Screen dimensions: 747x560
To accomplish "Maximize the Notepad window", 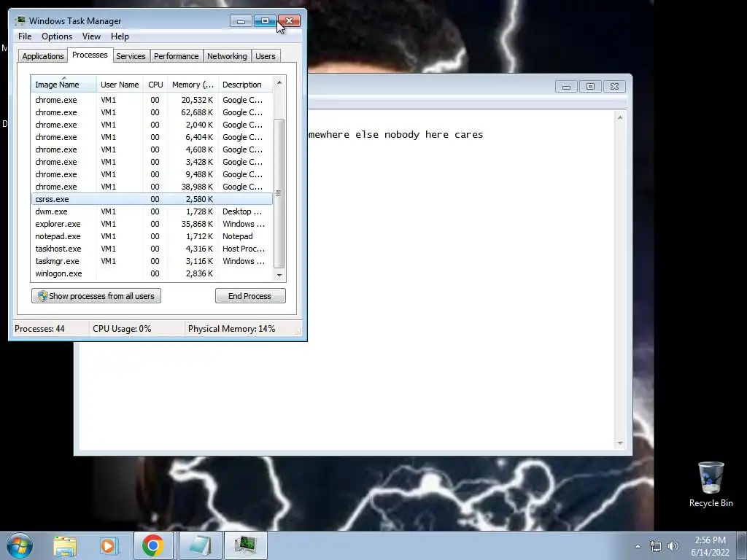I will tap(590, 86).
